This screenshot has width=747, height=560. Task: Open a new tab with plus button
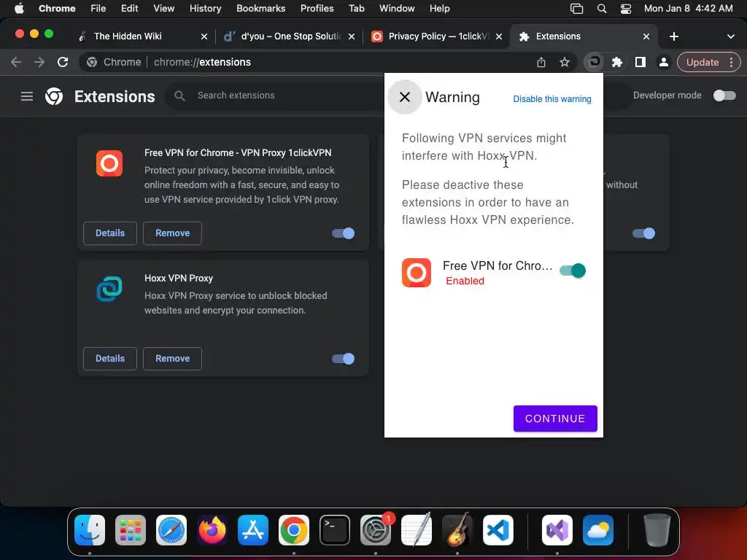(673, 36)
